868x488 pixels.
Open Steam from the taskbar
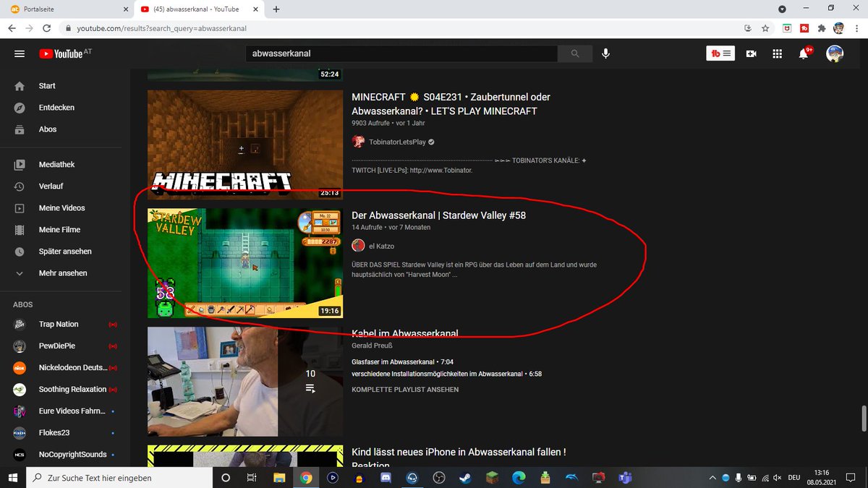tap(465, 478)
